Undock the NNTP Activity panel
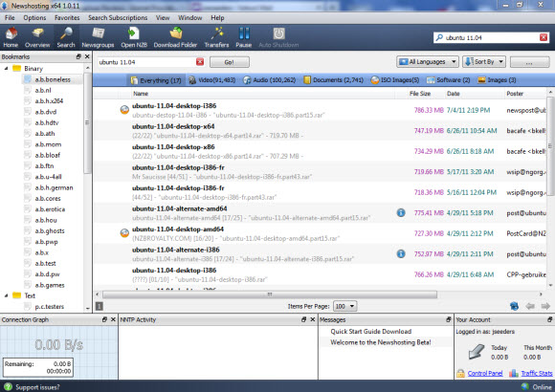Screen dimensions: 555x392 click(303, 319)
